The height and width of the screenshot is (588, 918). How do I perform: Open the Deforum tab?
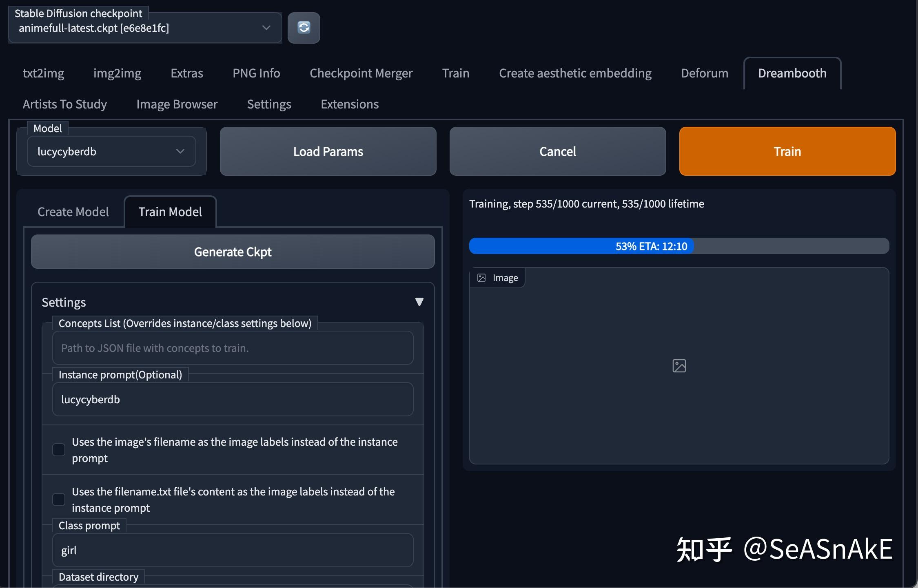pyautogui.click(x=704, y=73)
